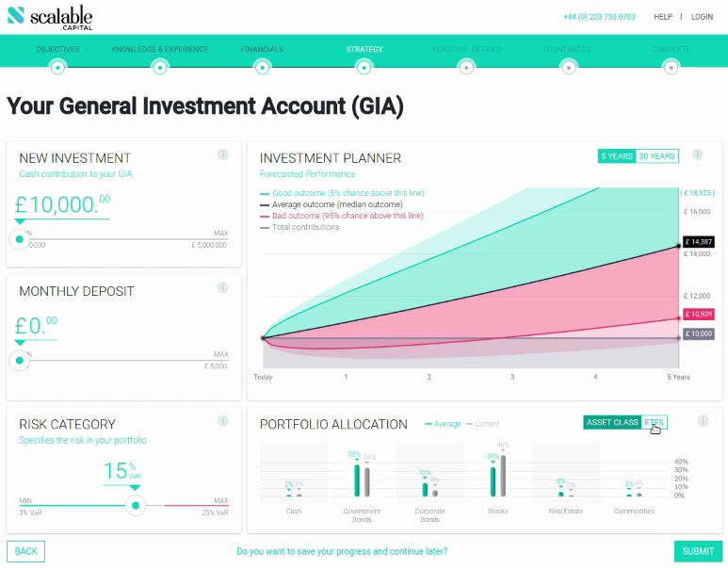Image resolution: width=728 pixels, height=568 pixels.
Task: Open info icon for Portfolio Allocation panel
Action: 698,421
